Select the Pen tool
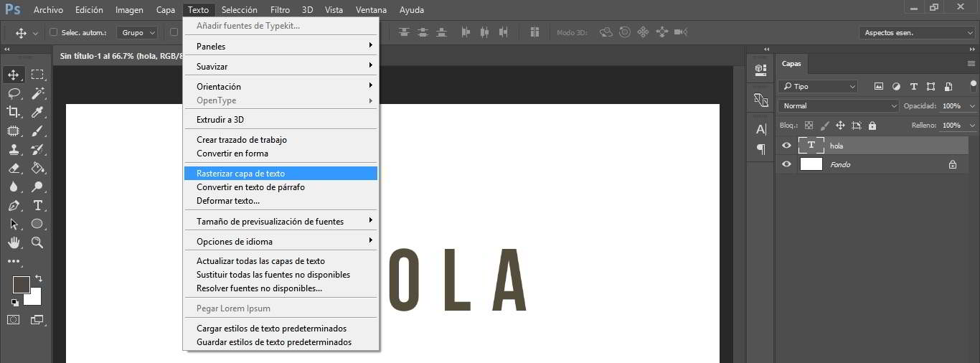Image resolution: width=980 pixels, height=363 pixels. (14, 205)
